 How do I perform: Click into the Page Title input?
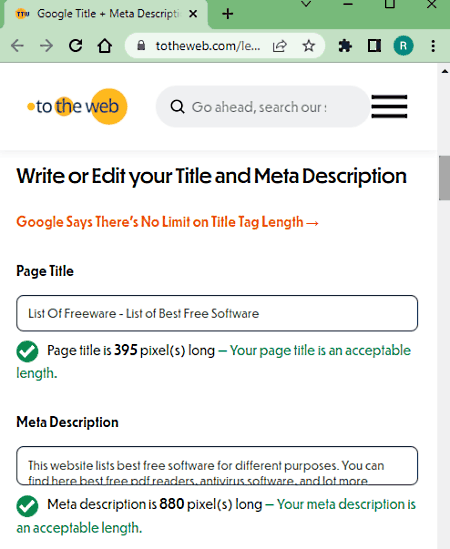(217, 313)
